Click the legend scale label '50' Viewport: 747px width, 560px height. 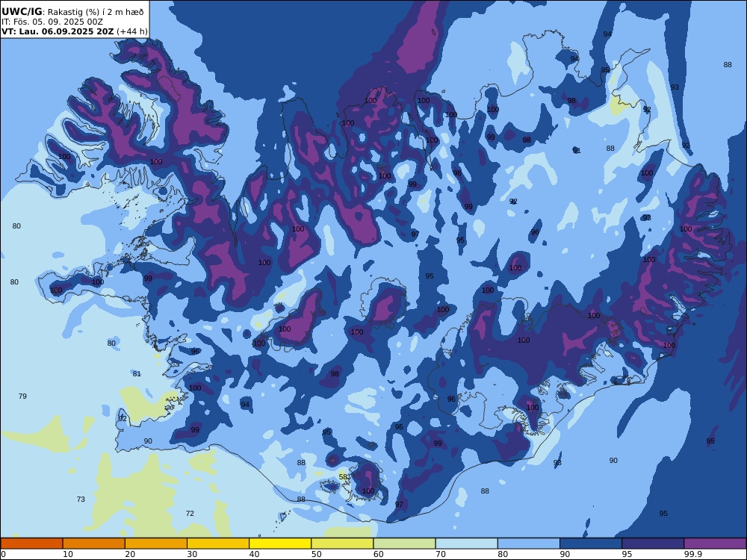[x=317, y=554]
